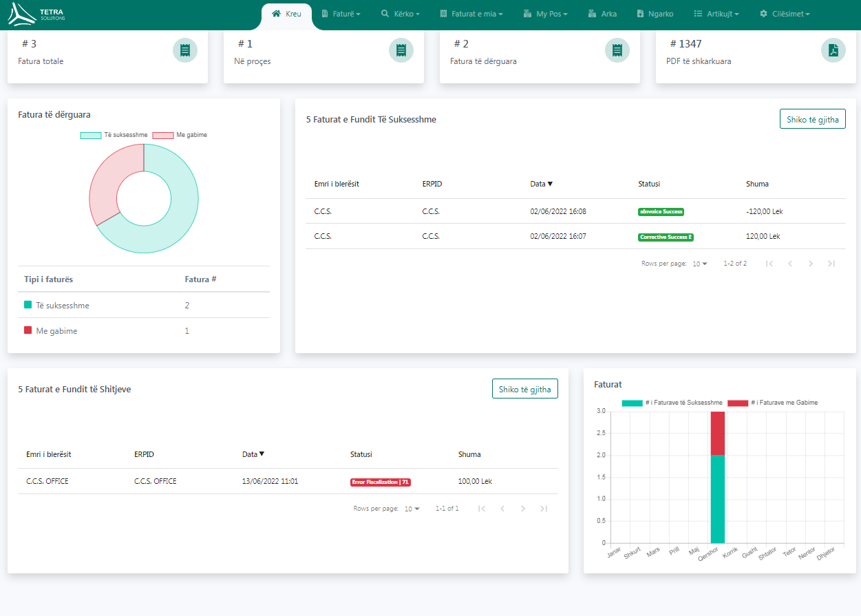Click the Corrective Success E status badge
The width and height of the screenshot is (861, 616).
point(666,237)
